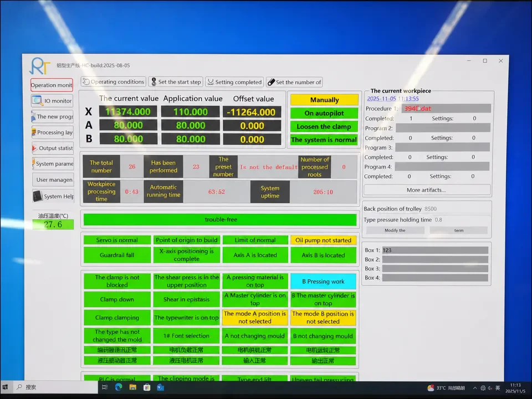Open the Operation monitor page
The image size is (532, 399).
pos(52,85)
